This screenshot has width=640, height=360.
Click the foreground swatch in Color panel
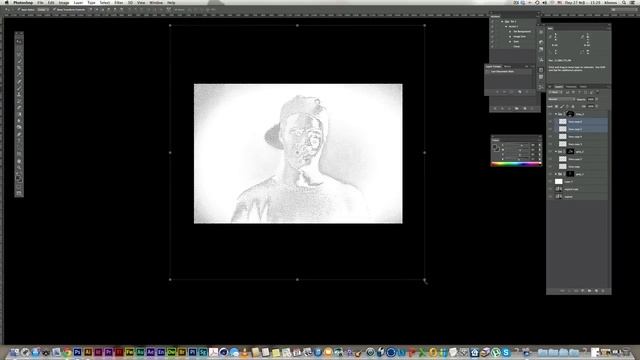pyautogui.click(x=495, y=147)
